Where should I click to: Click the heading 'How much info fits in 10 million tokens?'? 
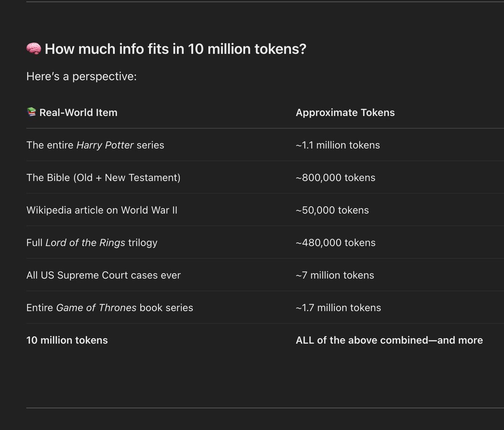pos(176,49)
